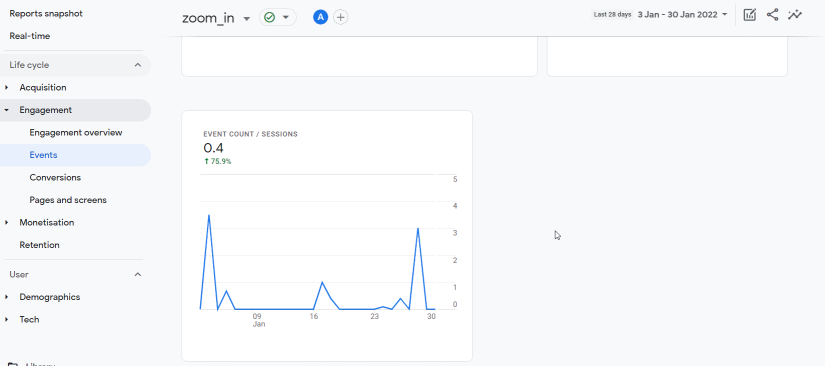Click the share report icon

coord(772,15)
